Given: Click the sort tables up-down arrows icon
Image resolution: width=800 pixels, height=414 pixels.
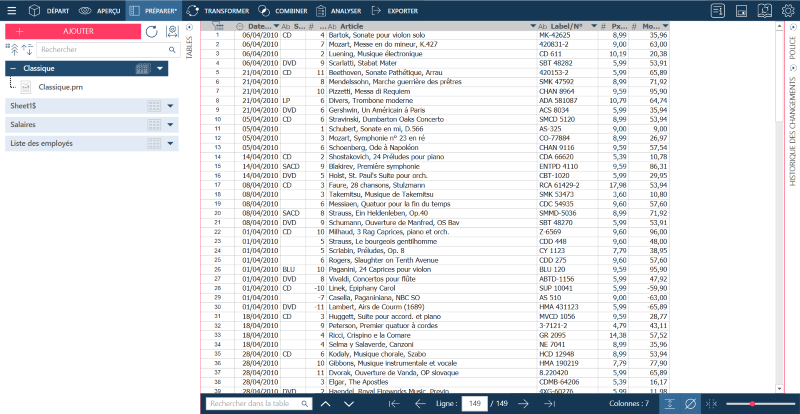Looking at the screenshot, I should click(28, 50).
